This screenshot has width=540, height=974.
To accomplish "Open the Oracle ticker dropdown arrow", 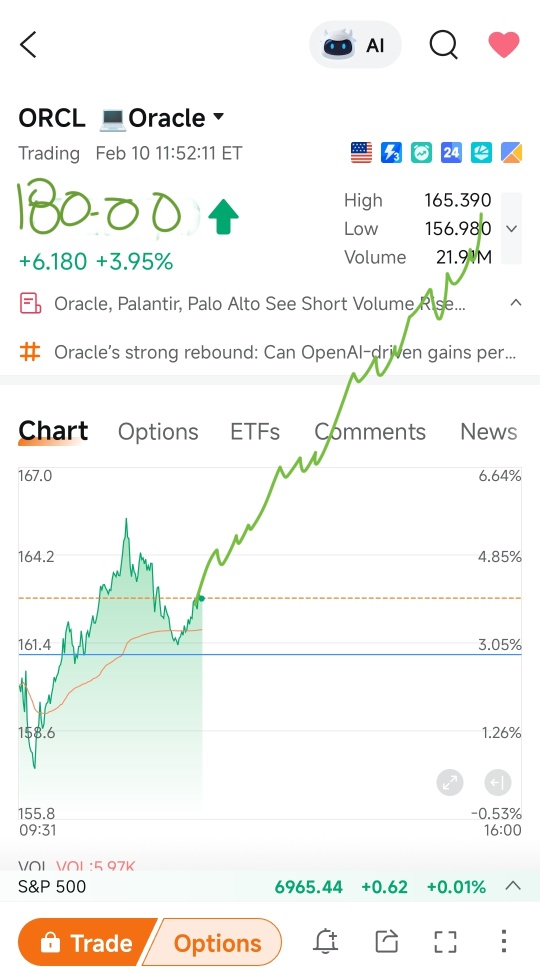I will pos(218,116).
